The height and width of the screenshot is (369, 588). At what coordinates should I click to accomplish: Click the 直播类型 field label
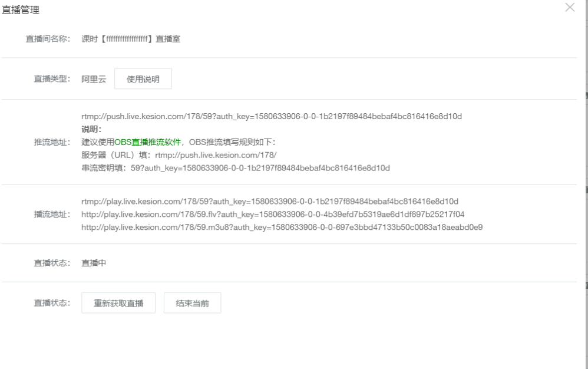52,79
